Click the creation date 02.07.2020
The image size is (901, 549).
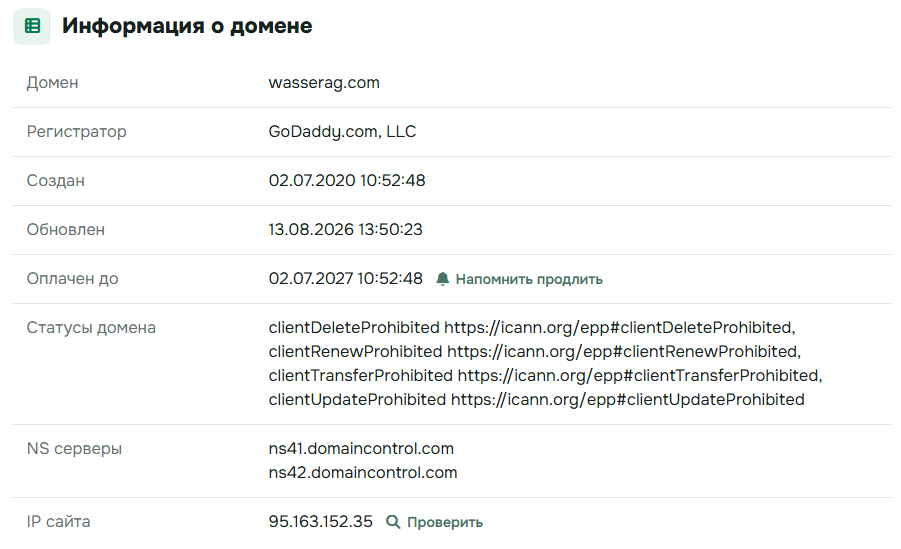tap(312, 181)
